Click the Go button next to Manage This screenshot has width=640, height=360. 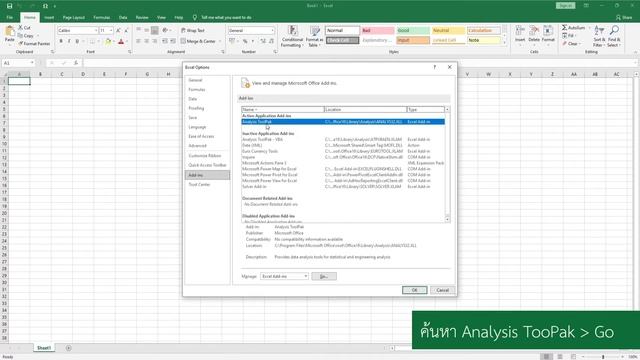[324, 276]
